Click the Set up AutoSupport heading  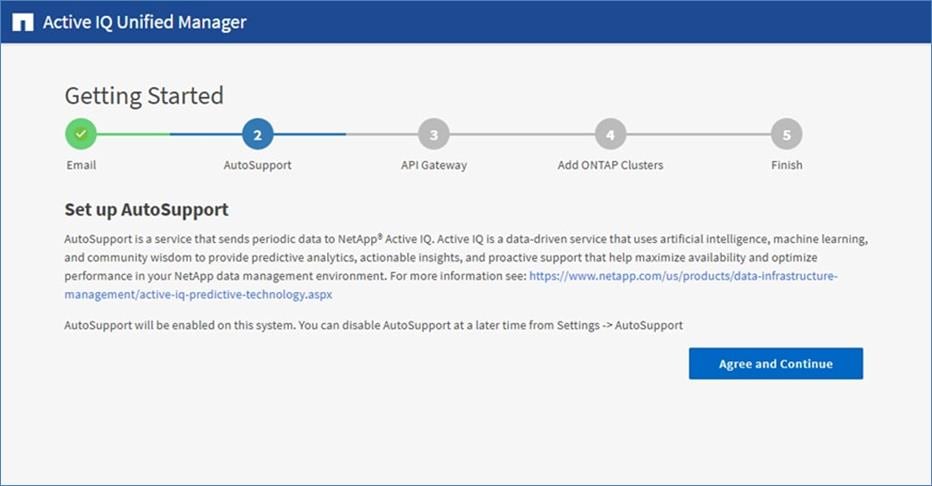tap(146, 209)
